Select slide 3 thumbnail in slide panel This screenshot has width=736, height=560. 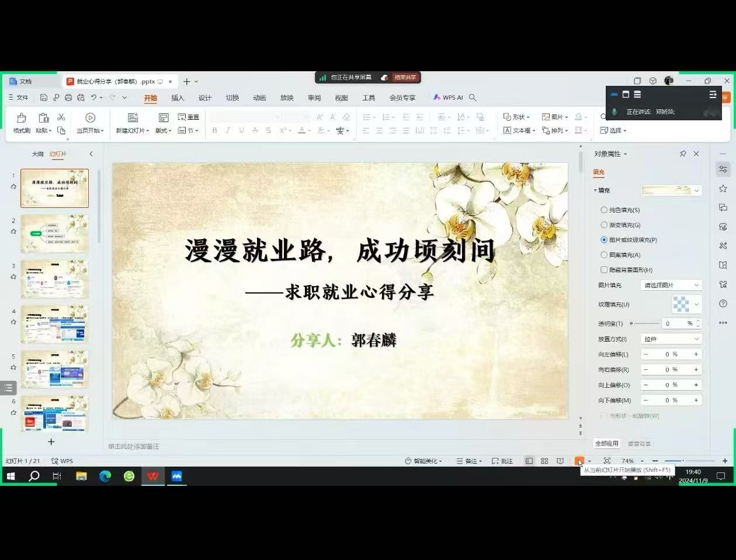click(x=54, y=279)
